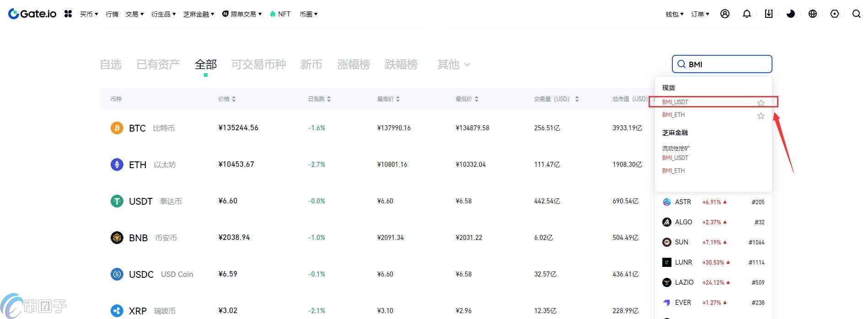Click the BMI search input field
868x319 pixels.
tap(722, 64)
